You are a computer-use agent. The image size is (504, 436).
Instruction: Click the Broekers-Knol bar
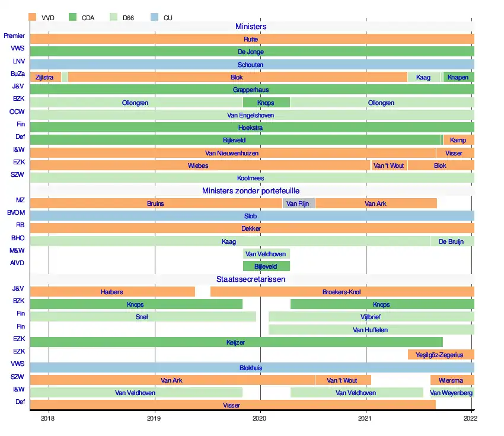[x=342, y=292]
